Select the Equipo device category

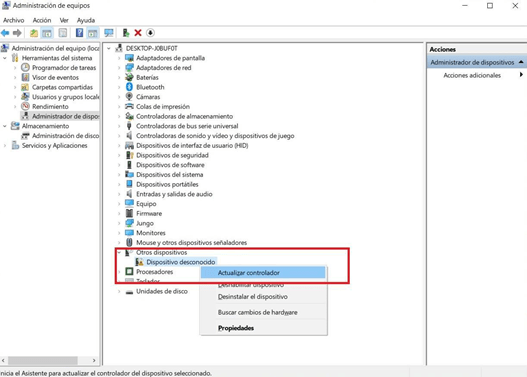coord(146,204)
